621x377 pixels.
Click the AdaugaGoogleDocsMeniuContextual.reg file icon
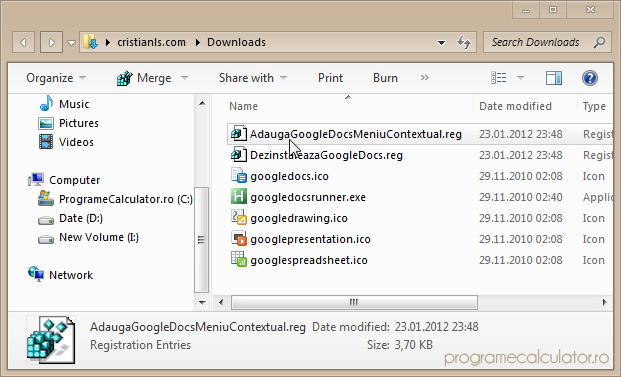coord(239,134)
